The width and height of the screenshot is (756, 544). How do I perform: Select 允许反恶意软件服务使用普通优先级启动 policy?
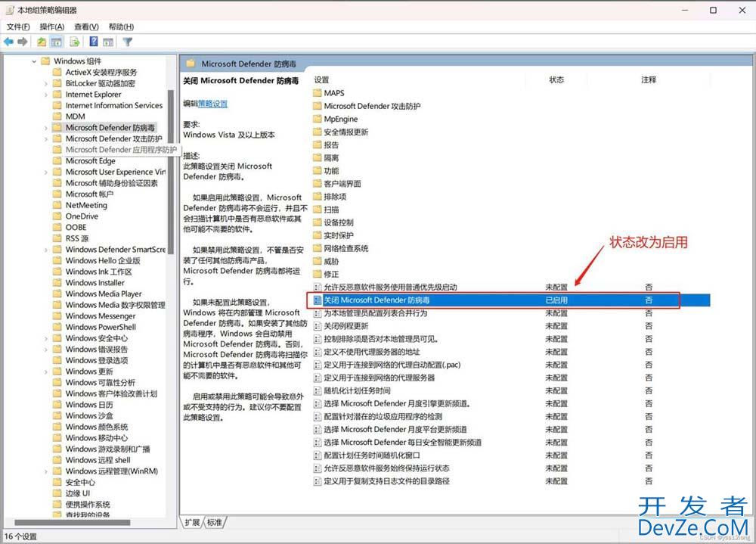pyautogui.click(x=391, y=288)
